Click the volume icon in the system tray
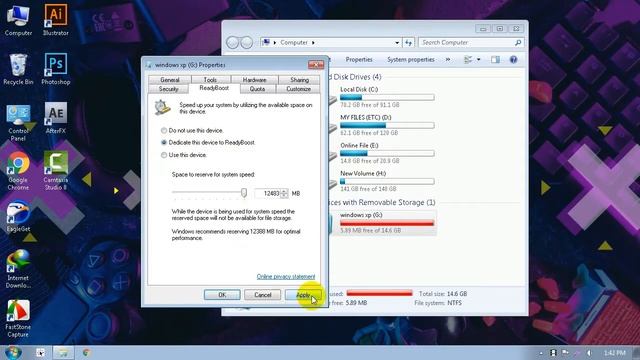Viewport: 640px width, 360px height. tap(589, 353)
